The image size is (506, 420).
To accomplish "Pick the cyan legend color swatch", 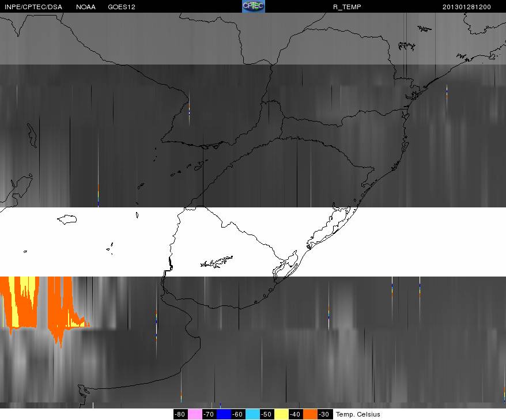I will click(252, 414).
